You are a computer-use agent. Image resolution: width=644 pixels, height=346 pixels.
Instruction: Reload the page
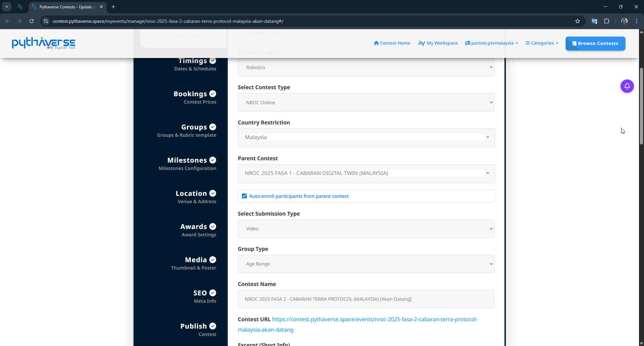tap(32, 21)
